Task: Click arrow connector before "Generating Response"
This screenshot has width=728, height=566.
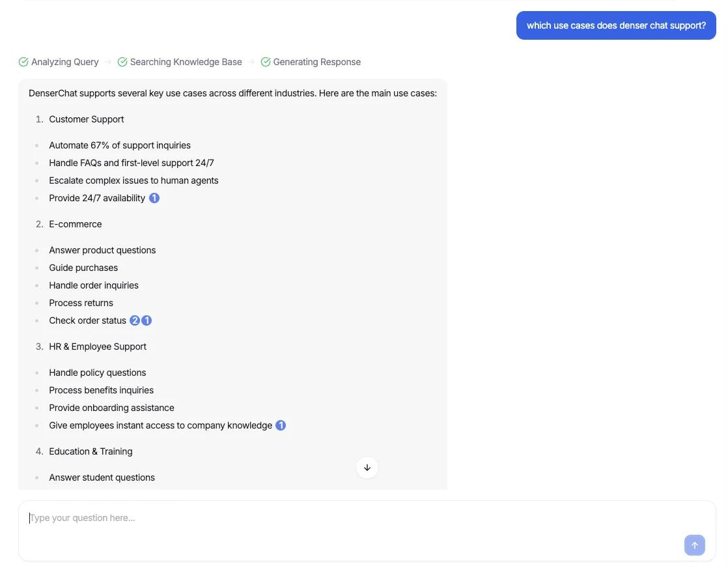Action: (251, 61)
